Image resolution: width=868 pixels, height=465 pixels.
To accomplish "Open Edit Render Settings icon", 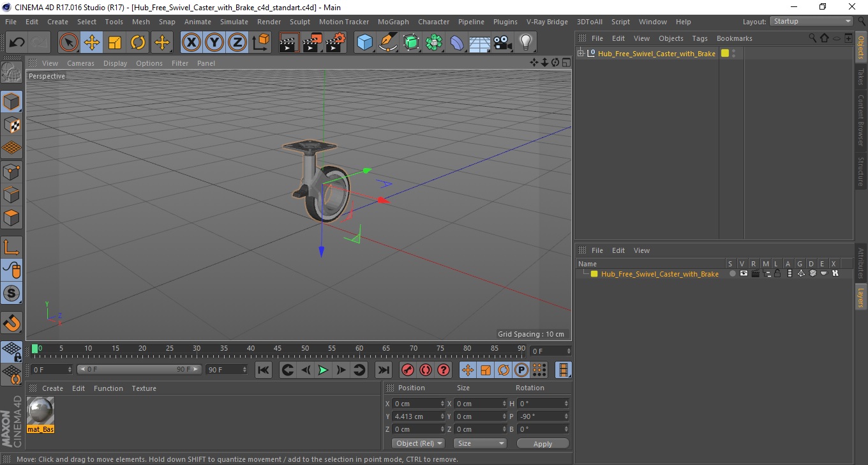I will (336, 43).
